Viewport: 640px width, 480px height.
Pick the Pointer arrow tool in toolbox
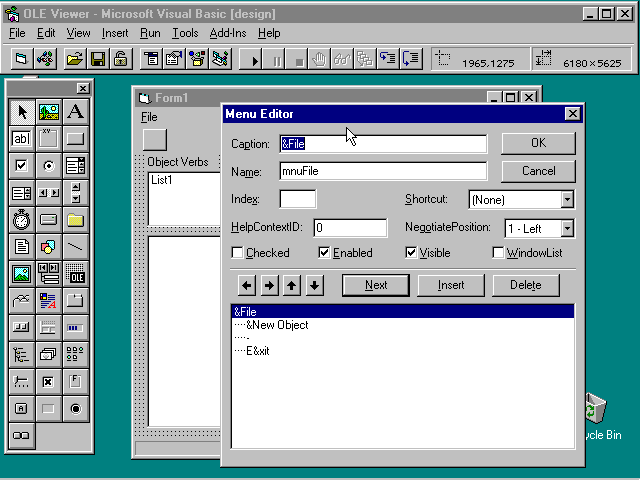(21, 112)
